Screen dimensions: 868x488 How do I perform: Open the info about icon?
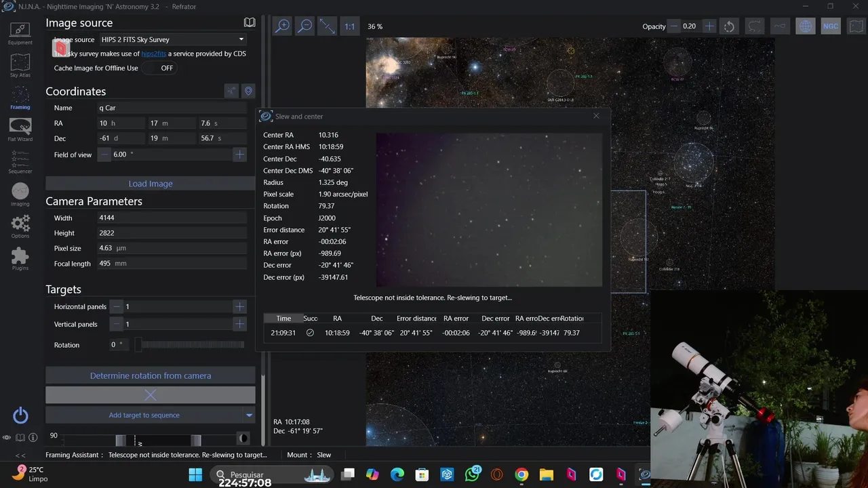(x=33, y=438)
